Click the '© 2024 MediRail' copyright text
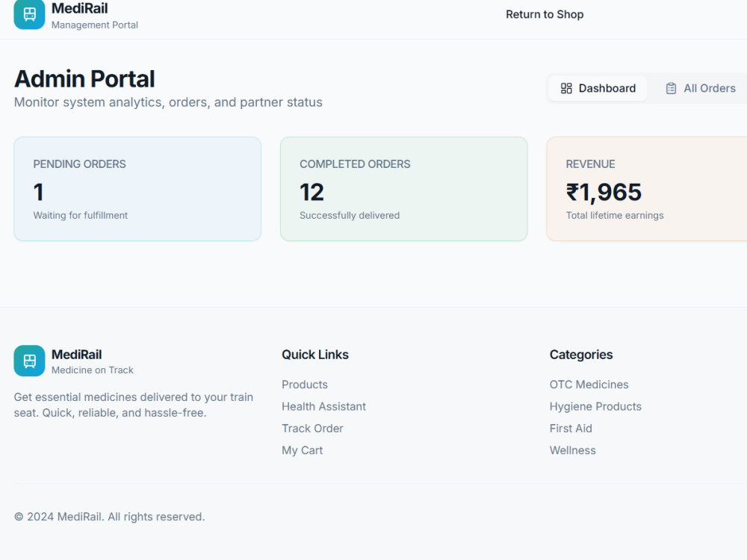 click(110, 517)
